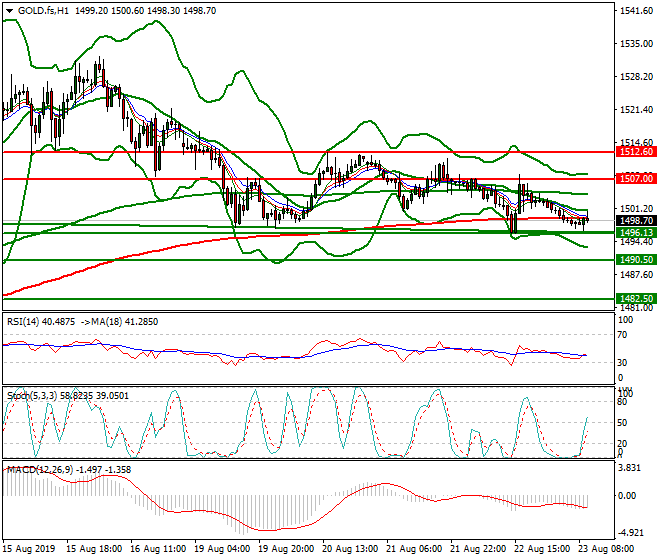Screen dimensions: 660x560
Task: Click the 22 Aug 15:00 time axis label
Action: pyautogui.click(x=542, y=549)
